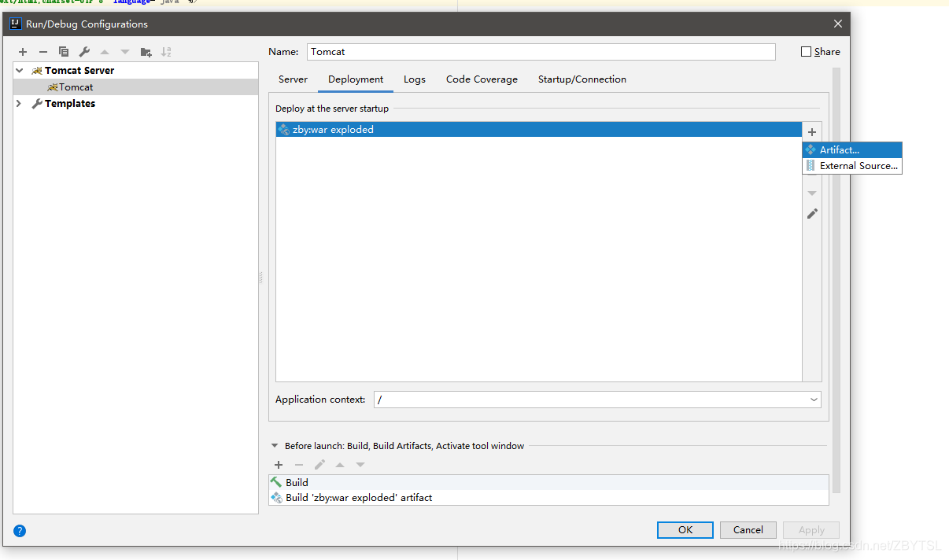The height and width of the screenshot is (560, 949).
Task: Move Before launch task down
Action: (360, 465)
